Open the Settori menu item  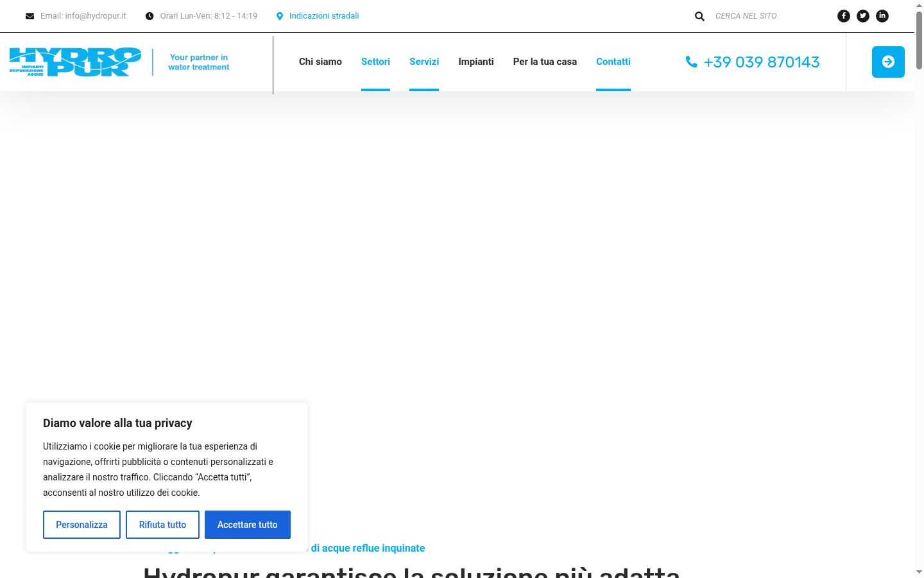coord(375,62)
